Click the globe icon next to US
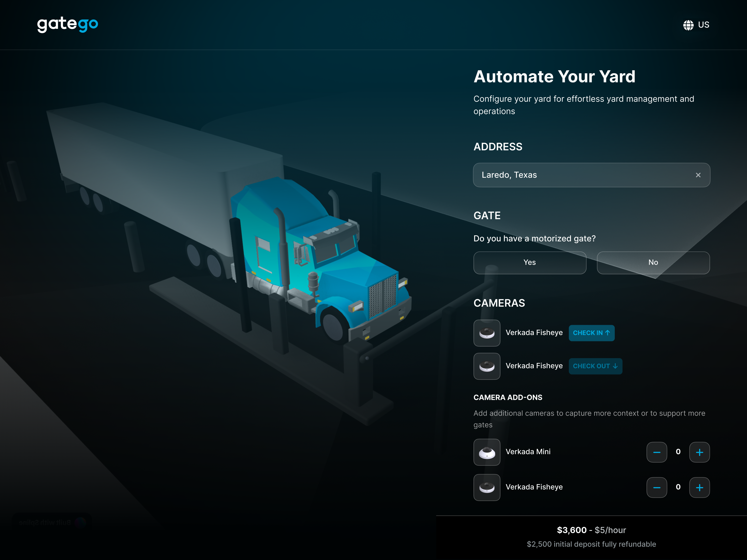The image size is (747, 560). [x=688, y=25]
